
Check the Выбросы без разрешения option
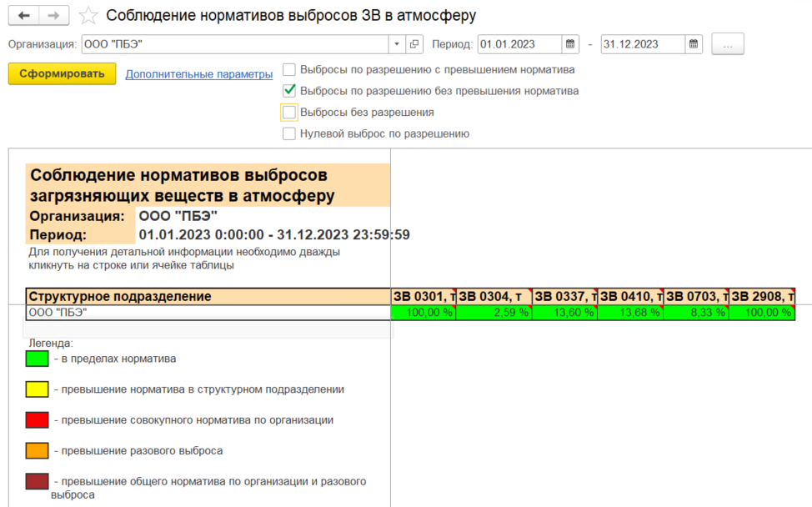pyautogui.click(x=289, y=112)
